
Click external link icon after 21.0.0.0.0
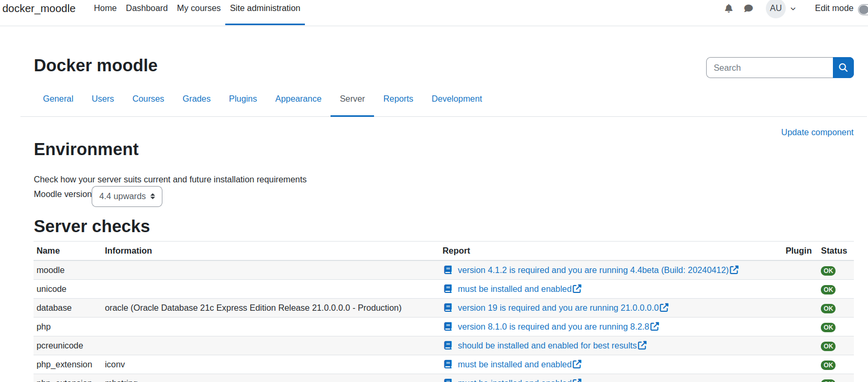pyautogui.click(x=664, y=308)
